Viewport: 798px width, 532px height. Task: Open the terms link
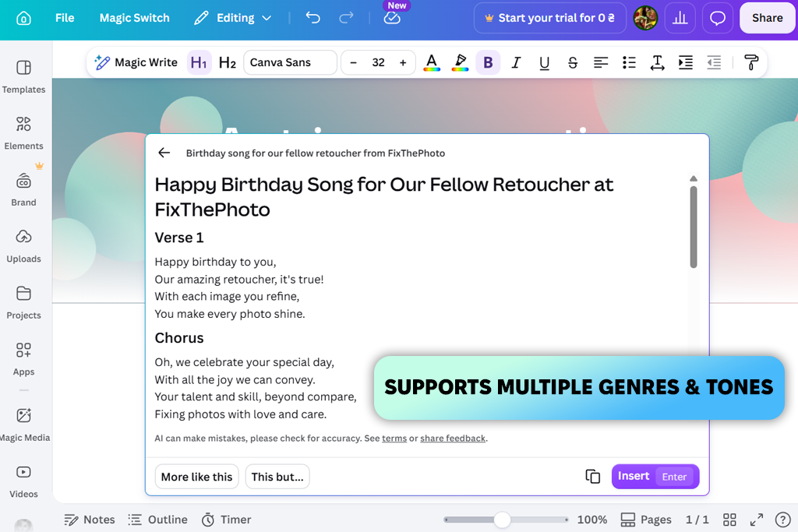(x=394, y=439)
